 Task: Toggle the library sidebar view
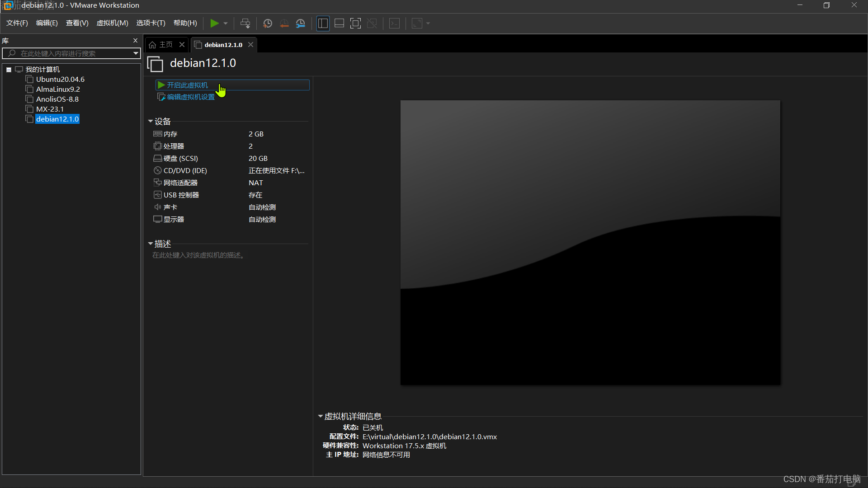click(x=323, y=23)
